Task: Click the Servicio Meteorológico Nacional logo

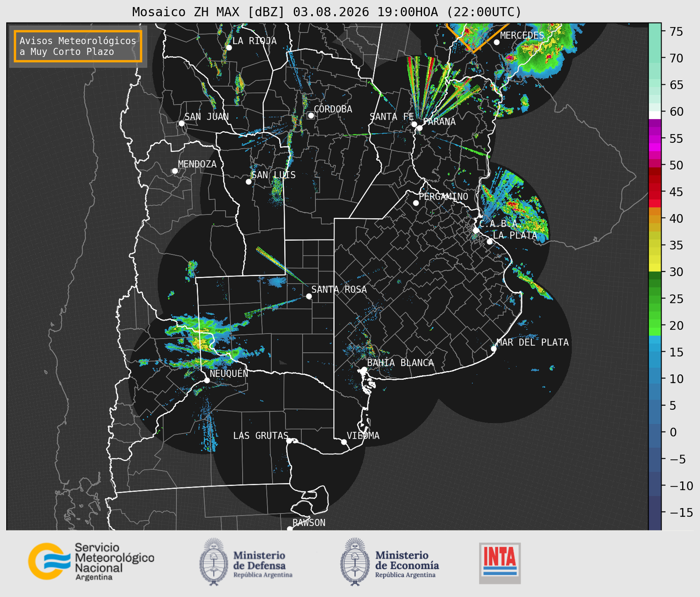Action: click(x=91, y=561)
